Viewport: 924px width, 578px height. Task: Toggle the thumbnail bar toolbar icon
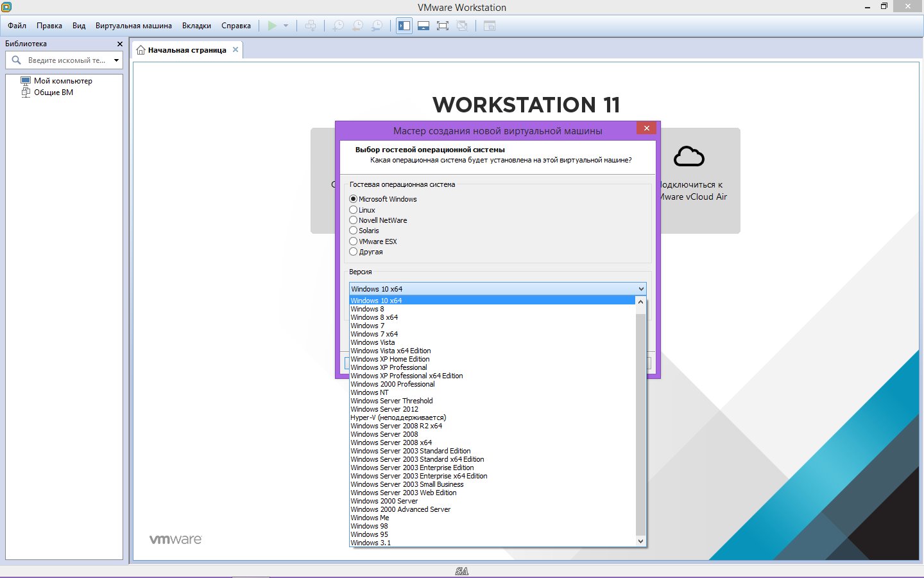[424, 26]
